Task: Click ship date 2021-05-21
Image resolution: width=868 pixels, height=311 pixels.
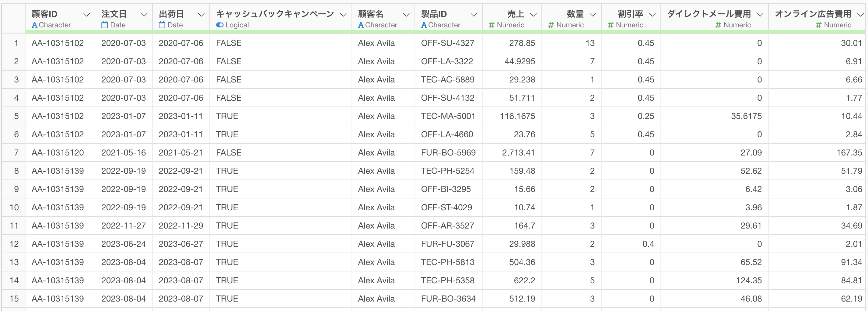Action: click(x=180, y=153)
